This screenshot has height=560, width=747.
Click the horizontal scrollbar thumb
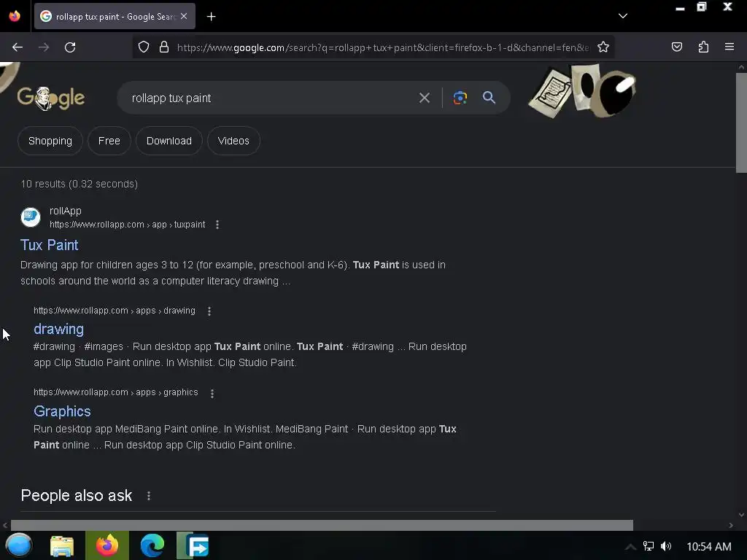(x=322, y=525)
